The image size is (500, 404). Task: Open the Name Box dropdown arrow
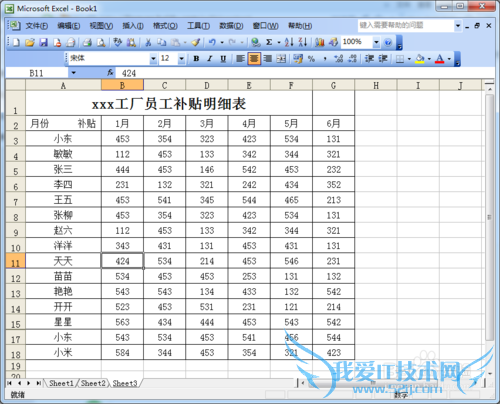pos(73,73)
